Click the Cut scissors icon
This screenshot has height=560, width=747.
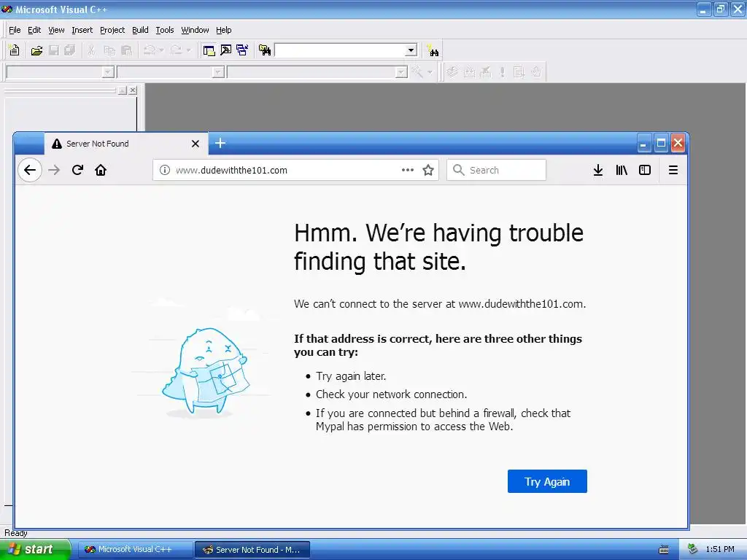(x=91, y=50)
